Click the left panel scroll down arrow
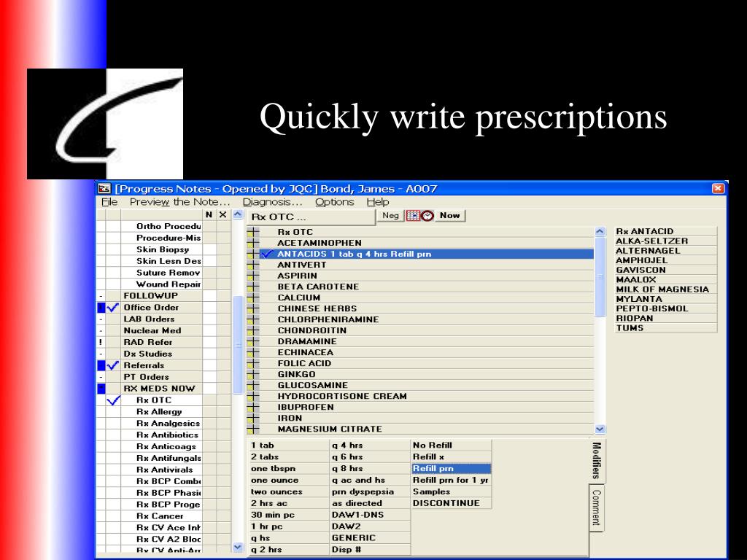Image resolution: width=747 pixels, height=560 pixels. coord(239,547)
